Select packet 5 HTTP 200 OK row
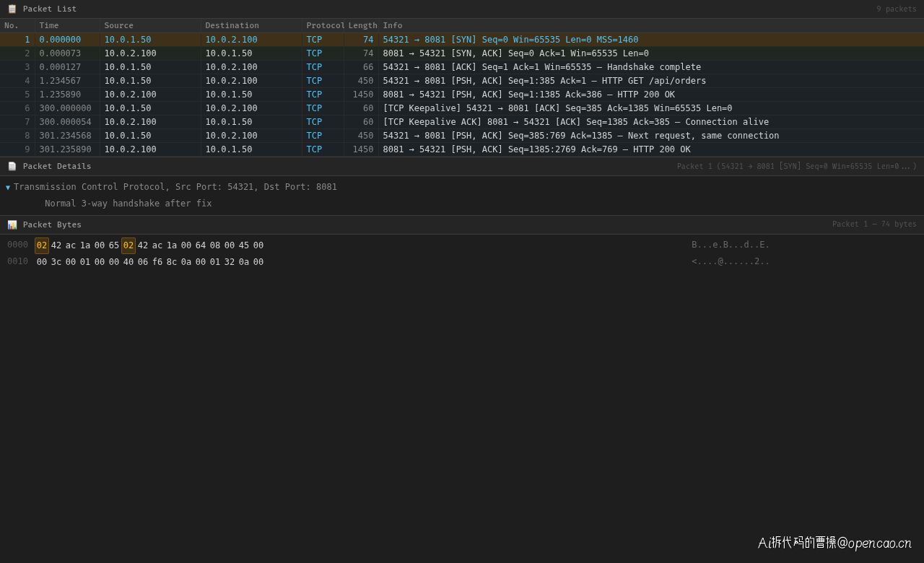This screenshot has height=563, width=924. click(x=462, y=95)
